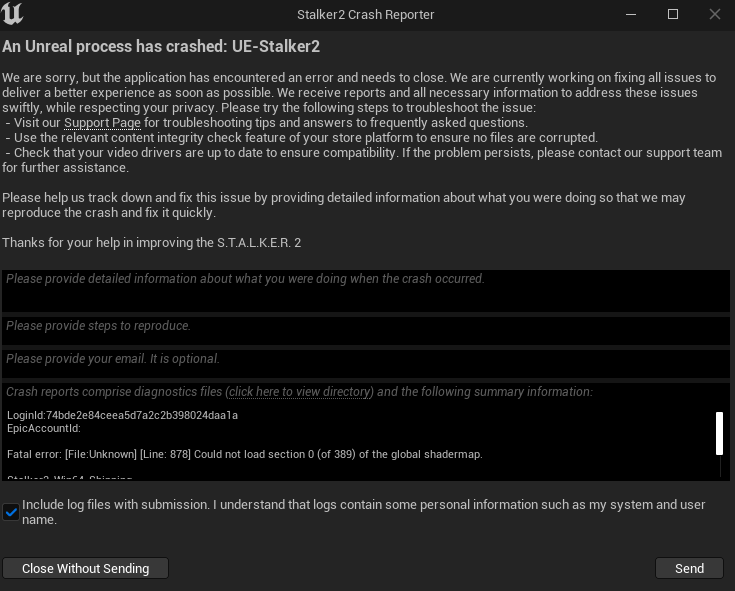The height and width of the screenshot is (591, 735).
Task: Close the crash reporter with X
Action: click(715, 14)
